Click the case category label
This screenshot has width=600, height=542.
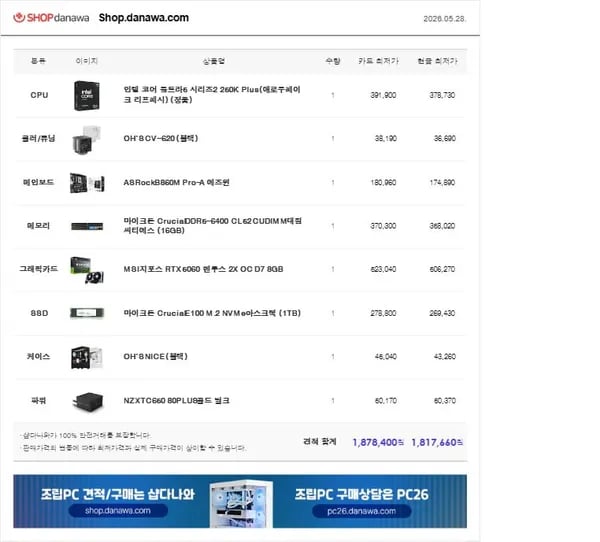tap(38, 356)
